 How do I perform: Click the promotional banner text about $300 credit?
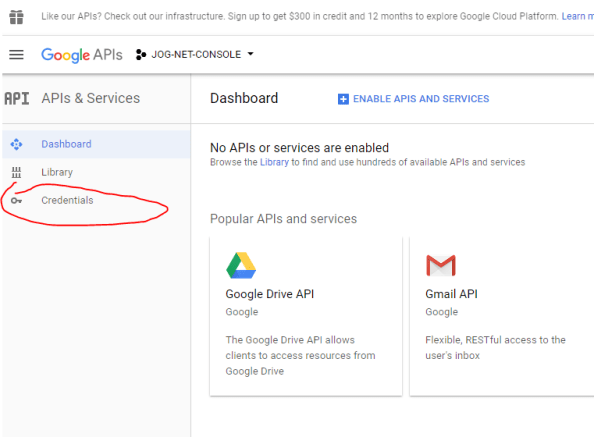click(x=300, y=16)
